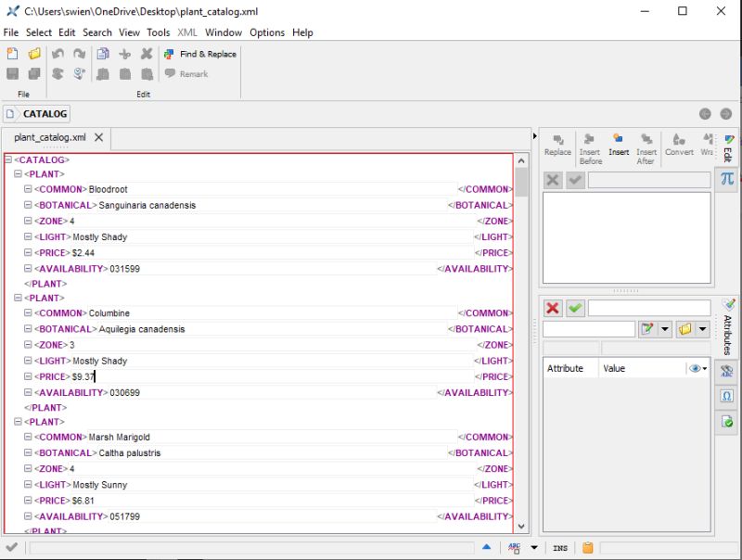Open an existing XML file
This screenshot has width=742, height=560.
coord(34,54)
